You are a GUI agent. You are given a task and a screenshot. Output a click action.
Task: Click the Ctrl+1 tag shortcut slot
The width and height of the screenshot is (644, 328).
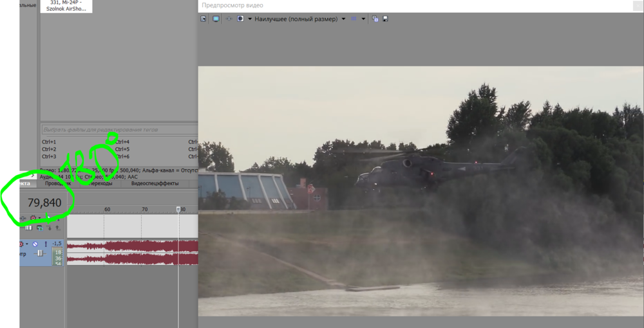click(x=49, y=142)
